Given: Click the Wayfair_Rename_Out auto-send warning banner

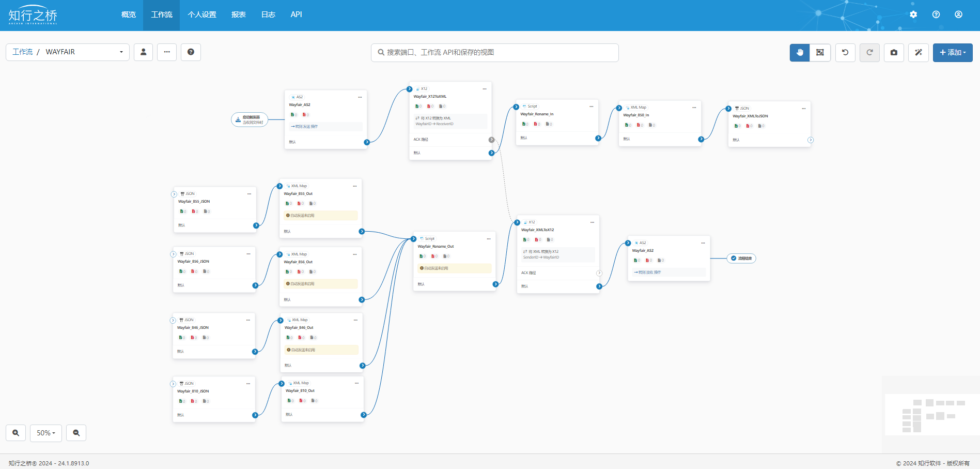Looking at the screenshot, I should click(x=455, y=268).
